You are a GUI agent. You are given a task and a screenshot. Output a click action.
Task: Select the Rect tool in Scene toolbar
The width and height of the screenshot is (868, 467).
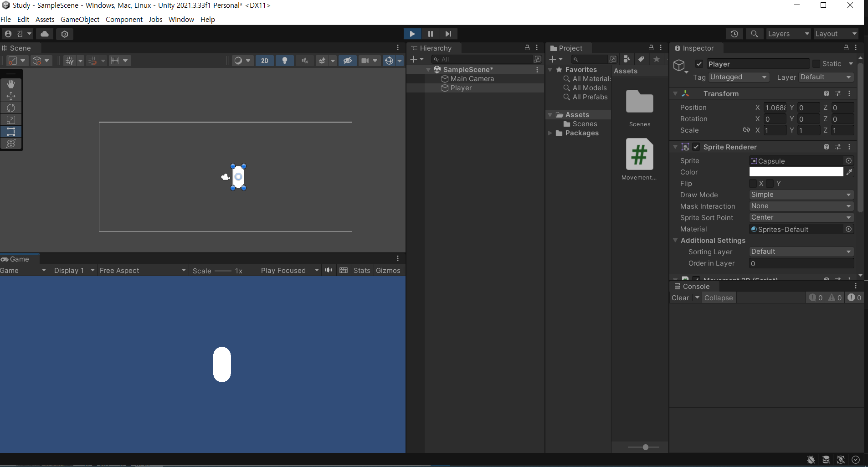[11, 132]
